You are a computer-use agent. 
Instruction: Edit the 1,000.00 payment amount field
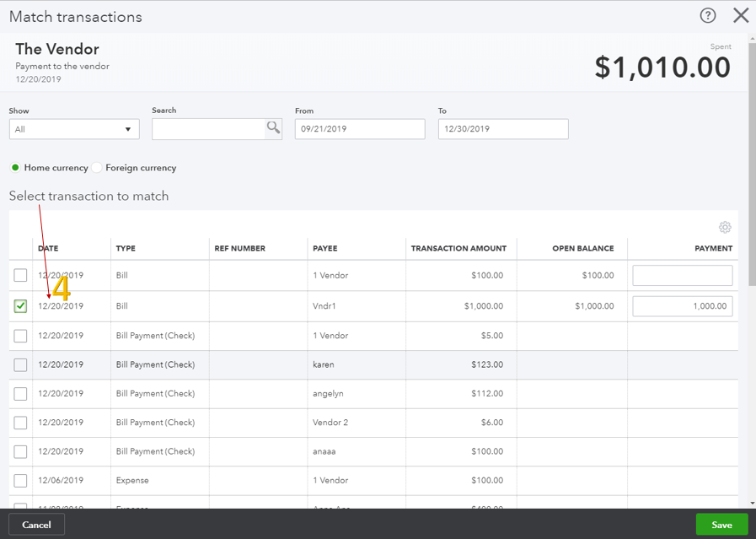tap(683, 305)
